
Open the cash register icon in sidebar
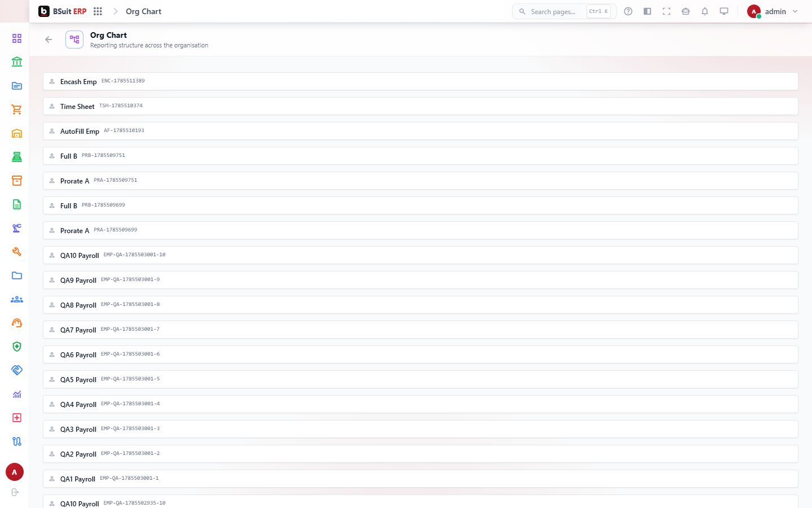(17, 157)
